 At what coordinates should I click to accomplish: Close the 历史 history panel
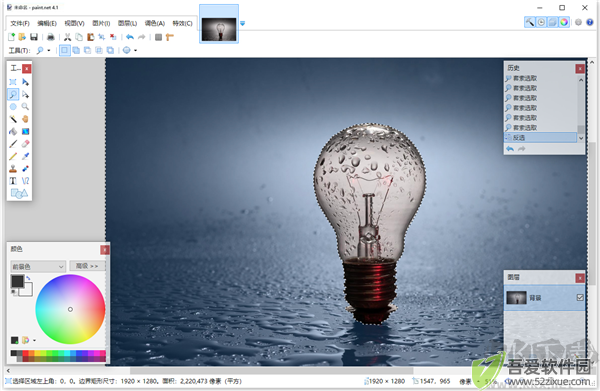coord(580,68)
